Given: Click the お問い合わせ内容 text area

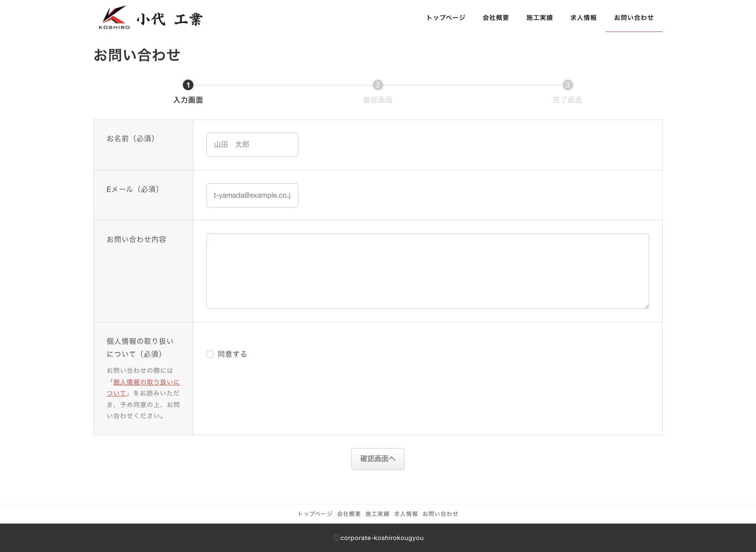Looking at the screenshot, I should (427, 271).
